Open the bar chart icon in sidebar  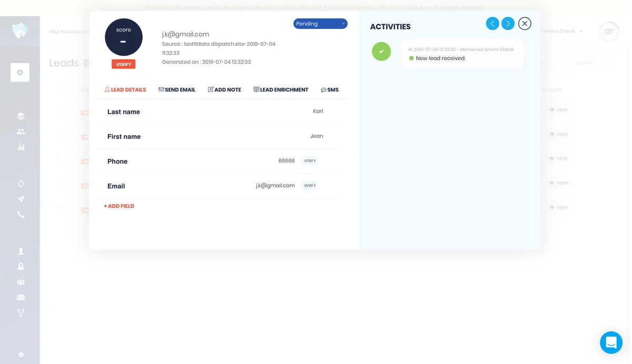(21, 147)
